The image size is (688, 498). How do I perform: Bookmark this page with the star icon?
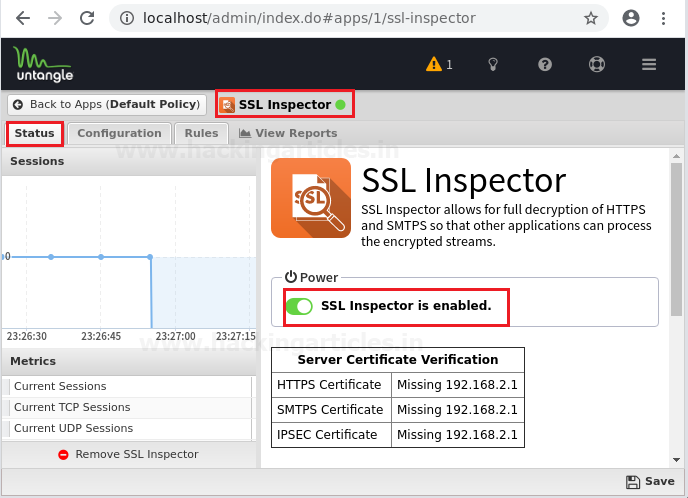591,18
